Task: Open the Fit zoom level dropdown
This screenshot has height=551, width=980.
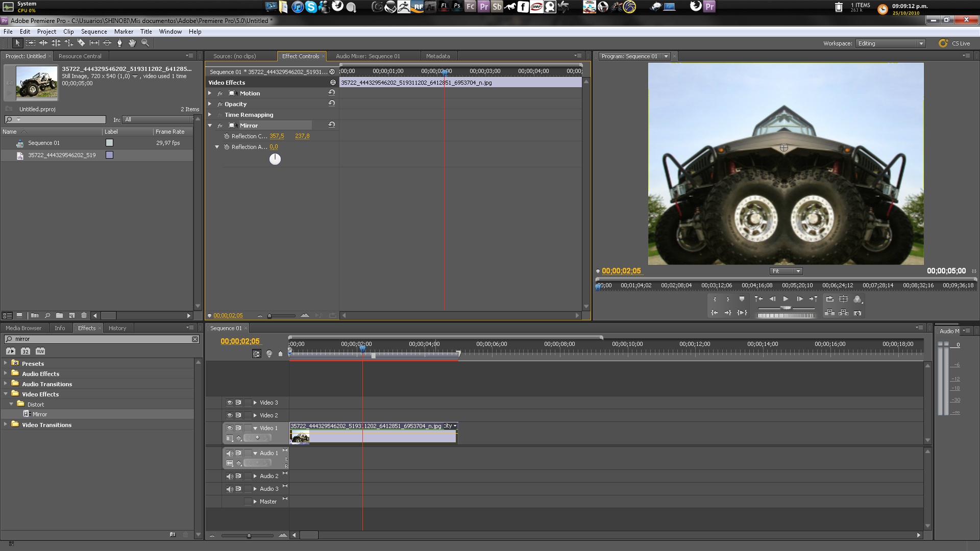Action: (x=786, y=271)
